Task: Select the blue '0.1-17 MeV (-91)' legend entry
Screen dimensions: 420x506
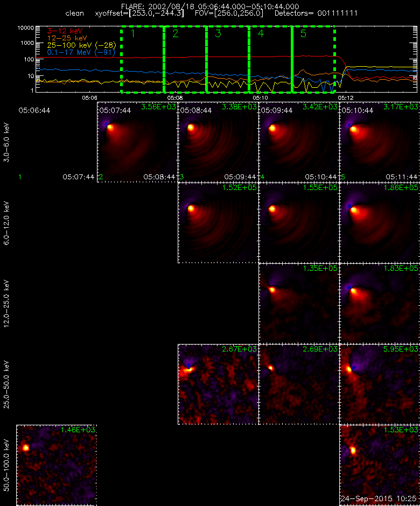Action: click(x=81, y=52)
